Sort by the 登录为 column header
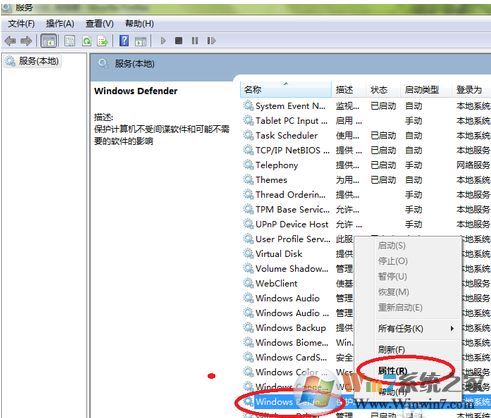This screenshot has width=491, height=418. pyautogui.click(x=472, y=90)
